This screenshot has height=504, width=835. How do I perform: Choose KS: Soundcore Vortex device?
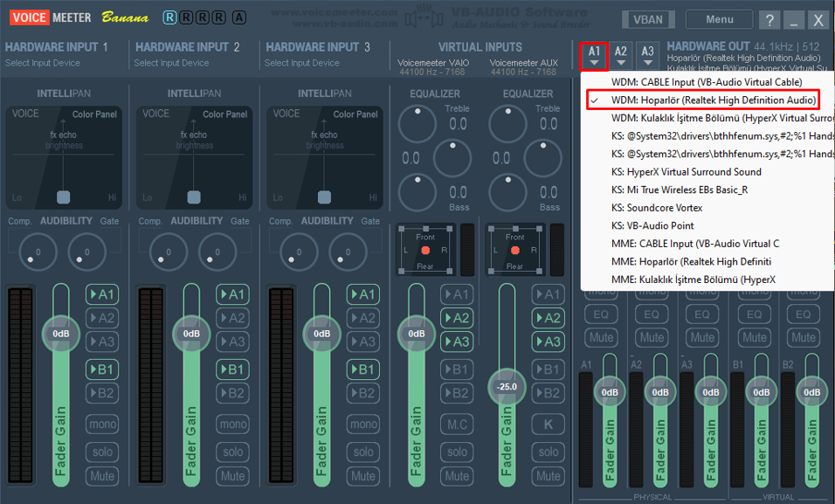[707, 208]
